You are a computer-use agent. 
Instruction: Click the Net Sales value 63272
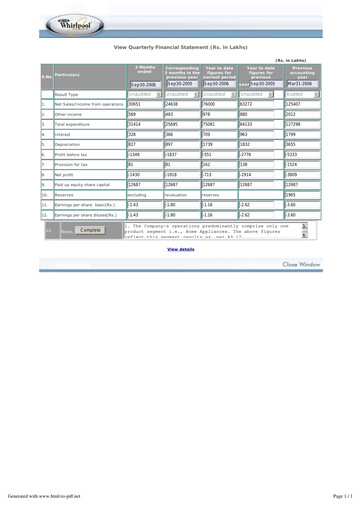point(257,104)
